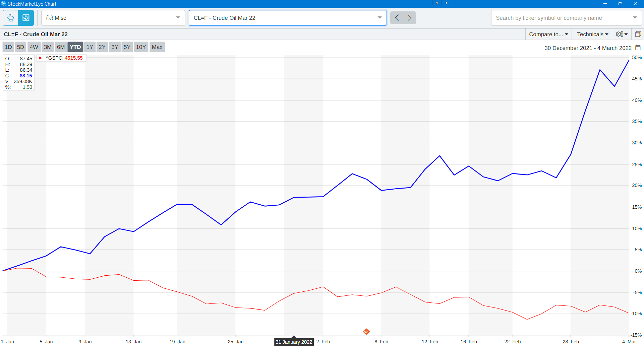The image size is (644, 346).
Task: Open the chart settings gear menu
Action: click(x=622, y=34)
